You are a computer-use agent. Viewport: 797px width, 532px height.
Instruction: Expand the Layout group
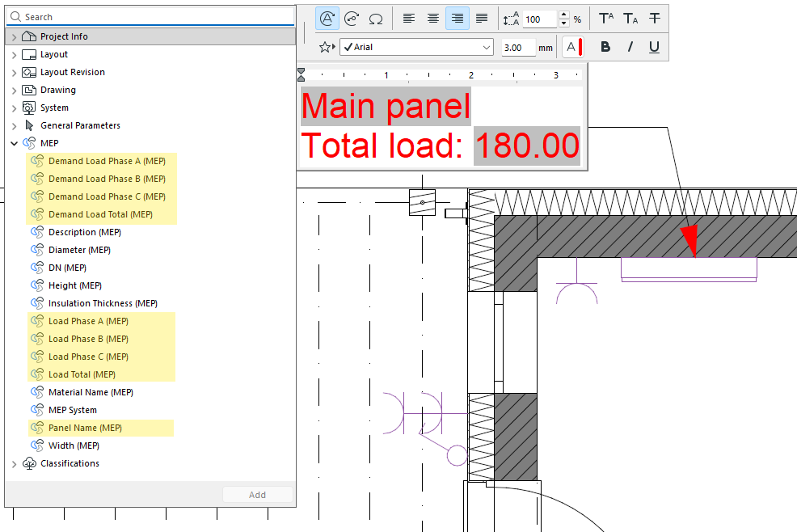click(x=15, y=54)
